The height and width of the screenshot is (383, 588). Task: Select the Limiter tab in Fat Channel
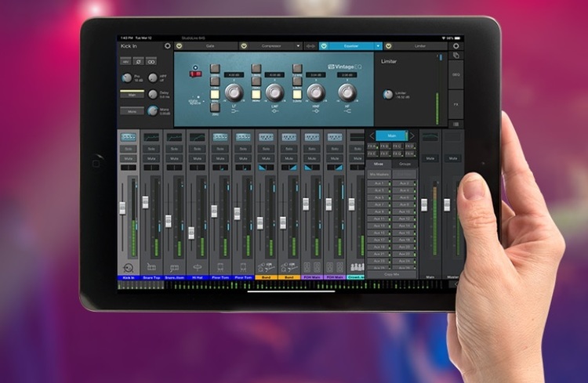tap(419, 46)
